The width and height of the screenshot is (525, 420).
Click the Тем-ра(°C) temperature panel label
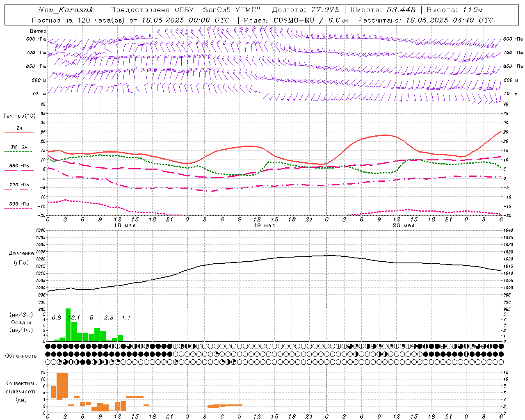point(19,116)
